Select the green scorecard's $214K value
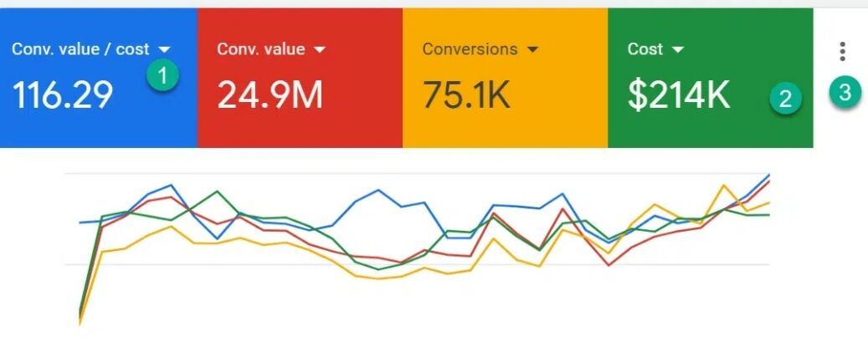The image size is (868, 342). click(679, 95)
